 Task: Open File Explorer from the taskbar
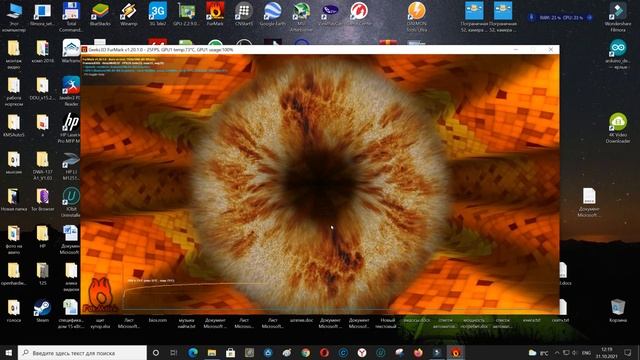tap(211, 353)
